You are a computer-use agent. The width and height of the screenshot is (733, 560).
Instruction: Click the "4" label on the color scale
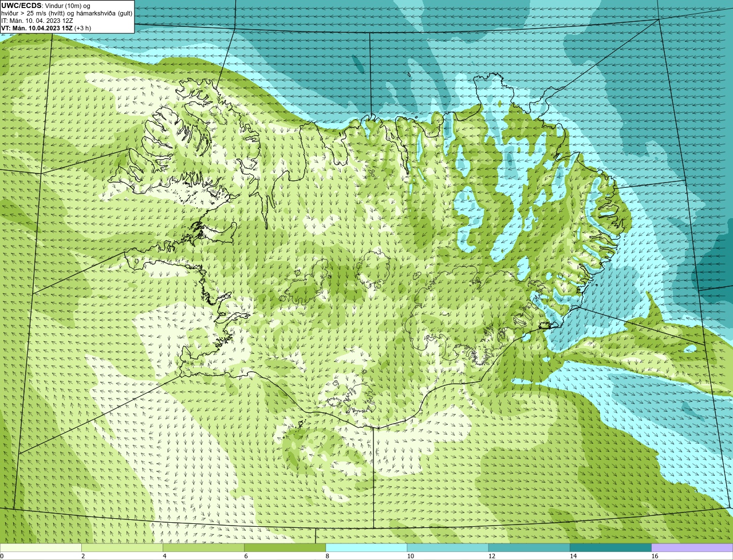point(164,556)
